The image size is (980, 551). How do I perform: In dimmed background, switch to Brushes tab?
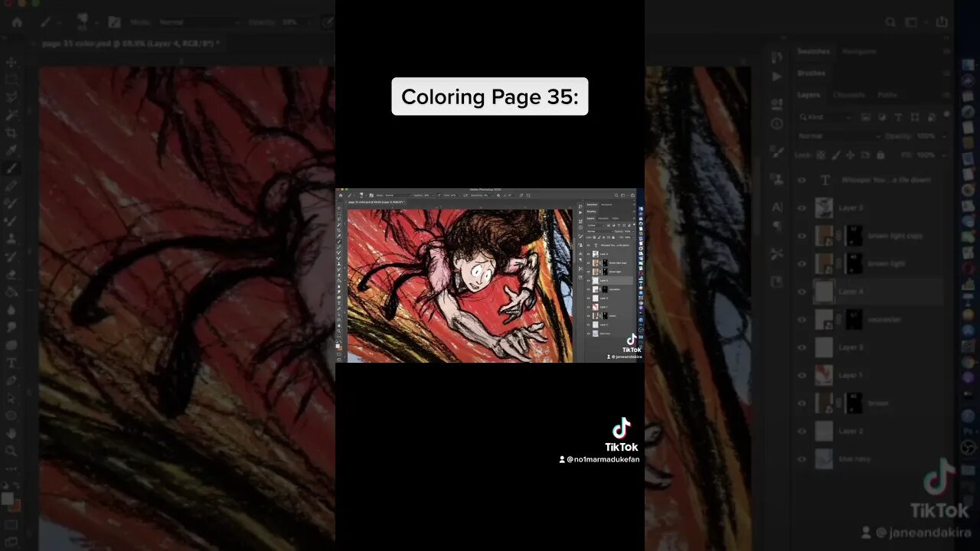pos(812,73)
